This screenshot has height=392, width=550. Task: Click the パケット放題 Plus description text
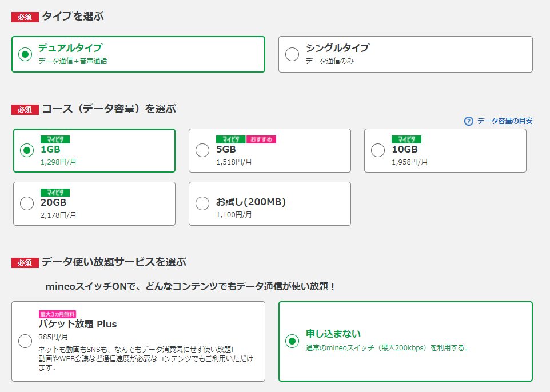146,358
